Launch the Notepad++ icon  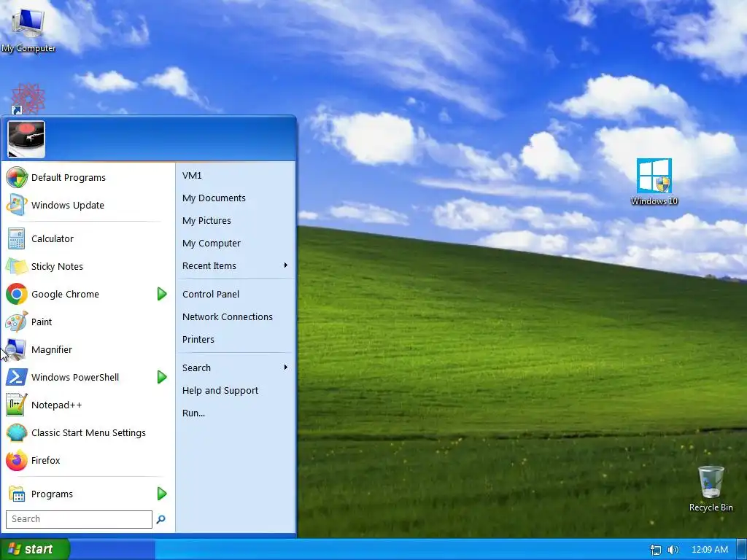17,405
